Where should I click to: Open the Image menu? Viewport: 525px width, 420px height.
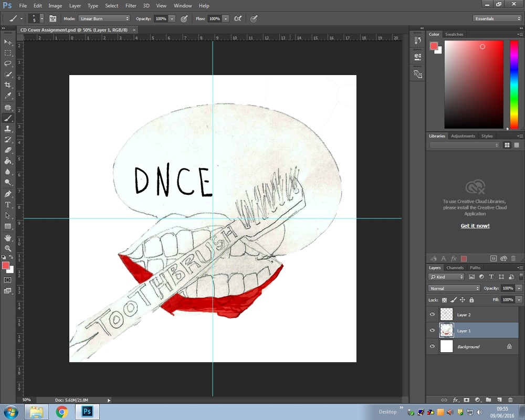[55, 6]
